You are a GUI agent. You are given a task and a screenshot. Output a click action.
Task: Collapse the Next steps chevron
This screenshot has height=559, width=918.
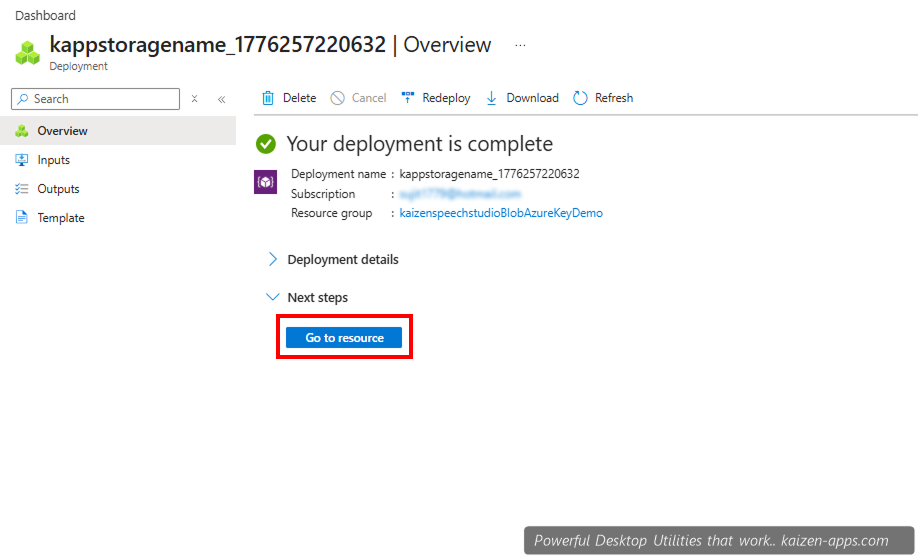point(272,297)
